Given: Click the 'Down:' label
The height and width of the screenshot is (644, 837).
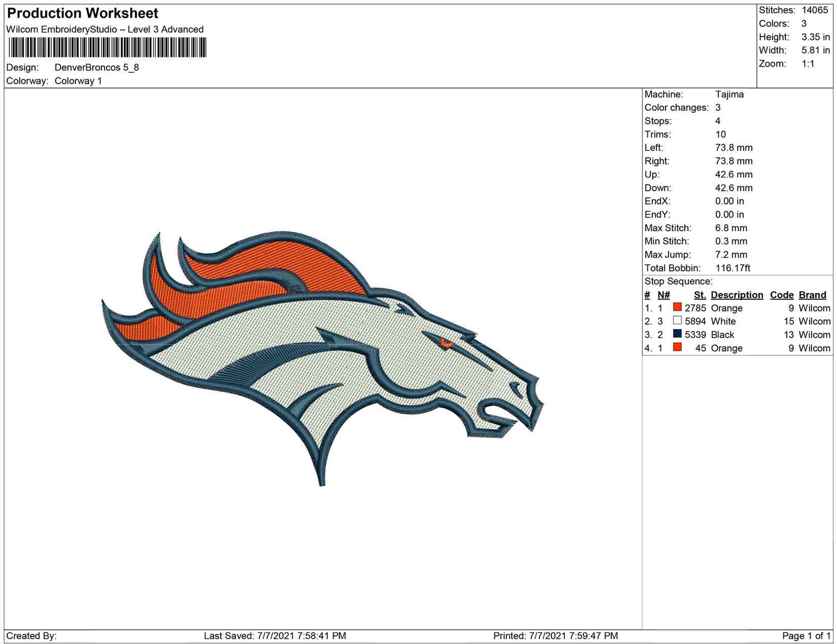Looking at the screenshot, I should 658,188.
